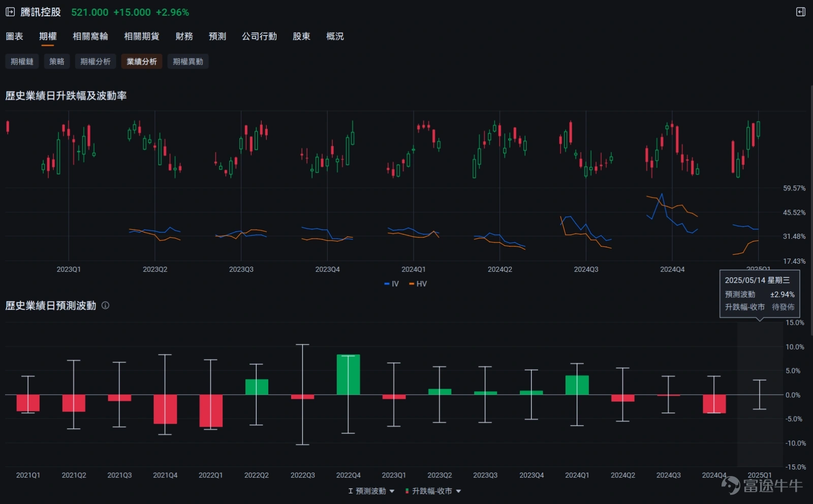Click the vertical scrollbar on the right edge
Screen dimensions: 813x504
point(811,211)
